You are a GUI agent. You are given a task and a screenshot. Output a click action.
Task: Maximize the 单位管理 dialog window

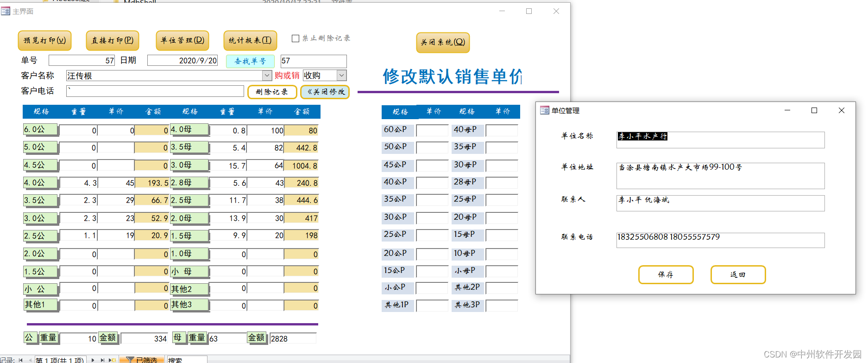click(814, 110)
